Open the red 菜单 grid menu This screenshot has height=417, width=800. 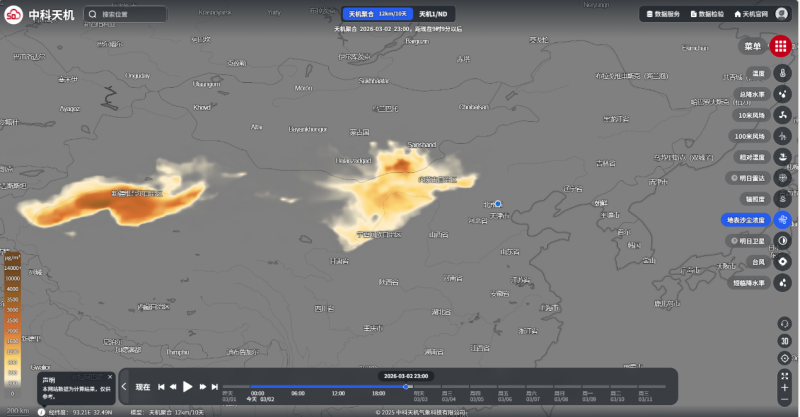click(780, 46)
